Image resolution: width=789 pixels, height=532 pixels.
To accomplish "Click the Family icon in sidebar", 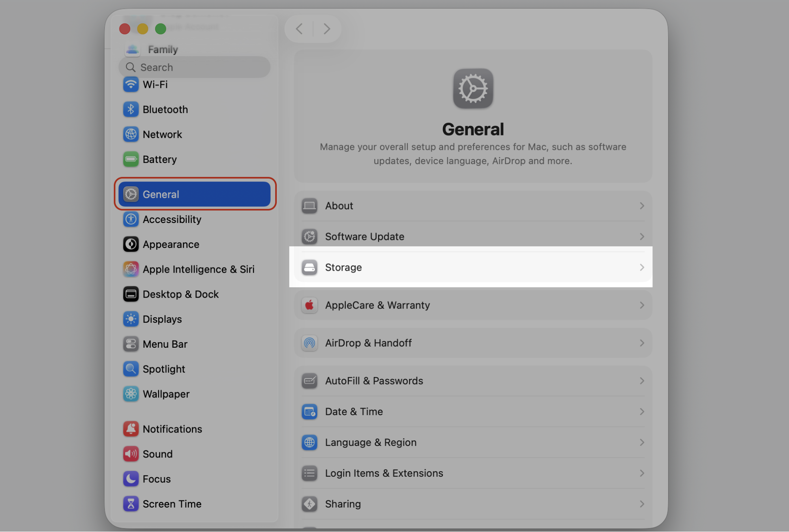I will pyautogui.click(x=132, y=50).
